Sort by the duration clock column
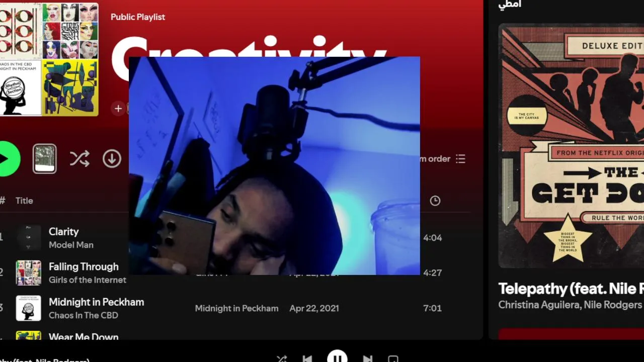This screenshot has height=362, width=644. pos(435,201)
